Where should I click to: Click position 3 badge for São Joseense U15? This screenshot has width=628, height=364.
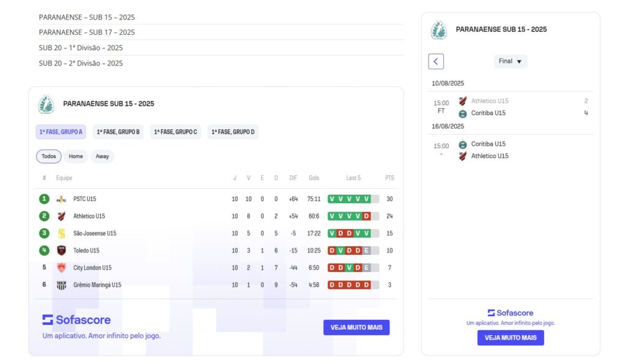pos(44,233)
